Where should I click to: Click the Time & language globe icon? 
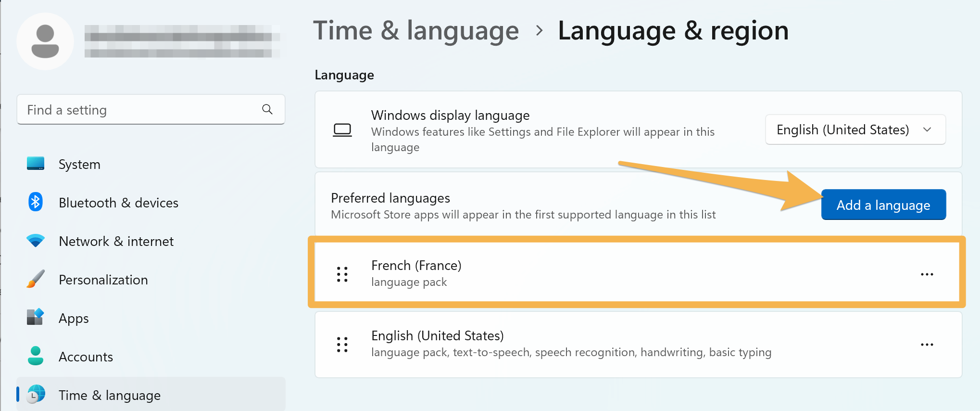[36, 394]
